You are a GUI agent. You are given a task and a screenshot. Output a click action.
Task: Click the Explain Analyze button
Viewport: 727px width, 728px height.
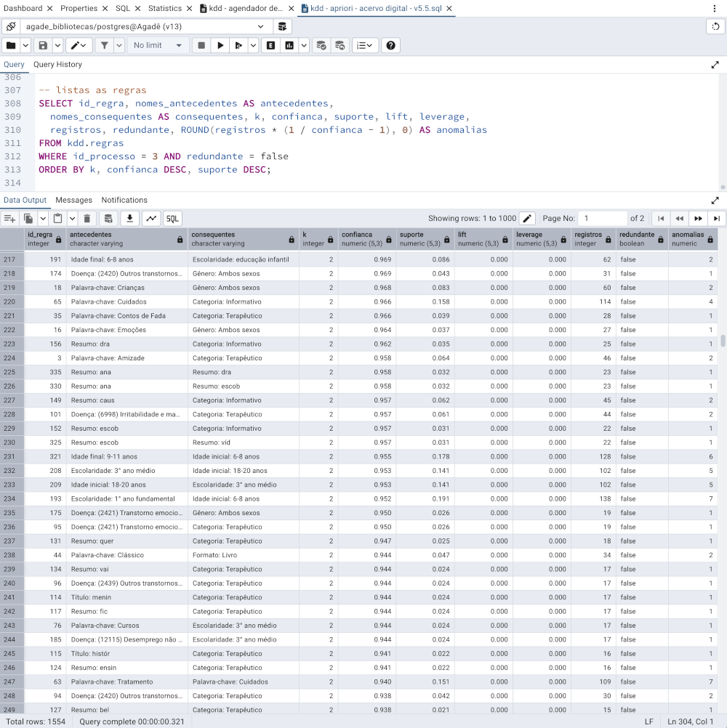coord(289,45)
